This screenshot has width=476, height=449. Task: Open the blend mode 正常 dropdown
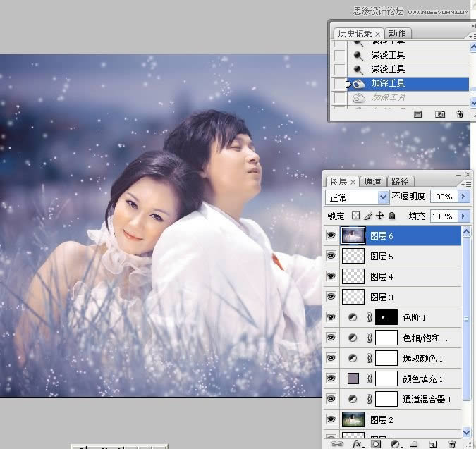tap(357, 197)
